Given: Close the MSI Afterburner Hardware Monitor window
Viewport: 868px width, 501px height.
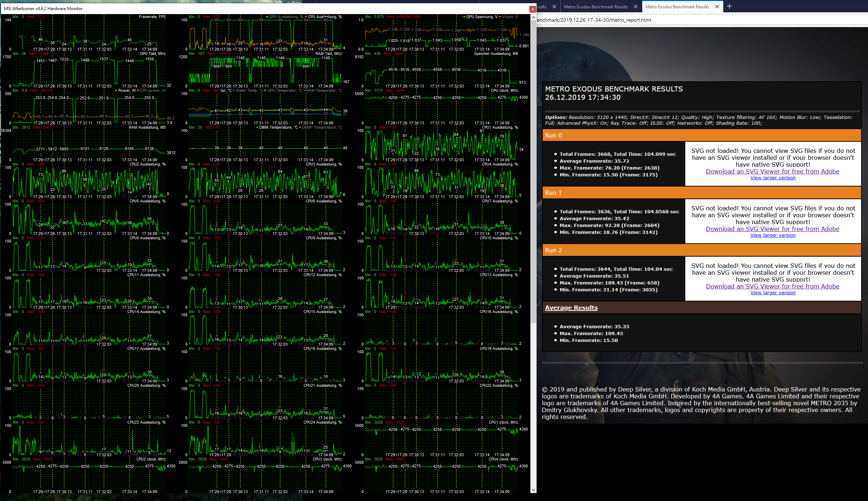Looking at the screenshot, I should (x=533, y=9).
